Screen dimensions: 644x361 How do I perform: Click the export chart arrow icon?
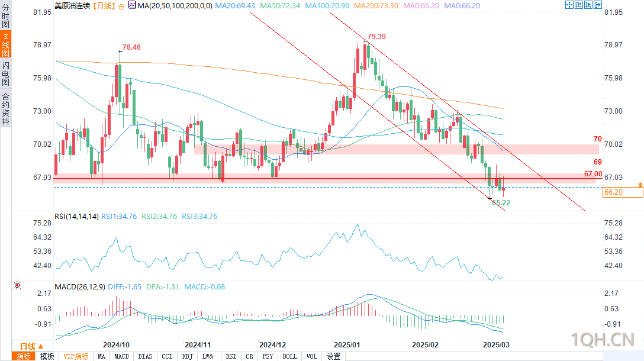click(x=598, y=5)
